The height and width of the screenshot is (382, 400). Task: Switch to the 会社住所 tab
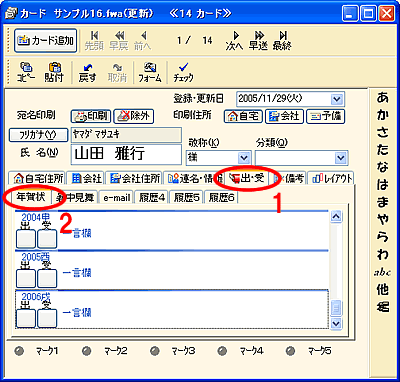[x=135, y=178]
